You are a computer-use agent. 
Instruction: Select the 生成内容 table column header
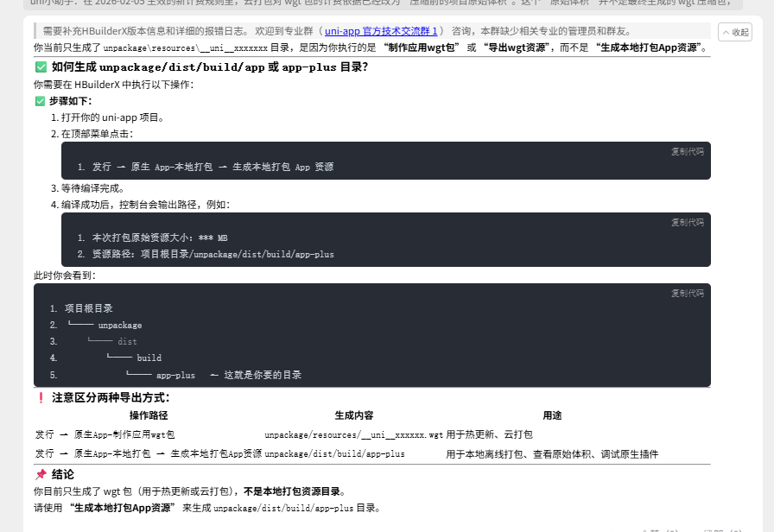[x=353, y=415]
